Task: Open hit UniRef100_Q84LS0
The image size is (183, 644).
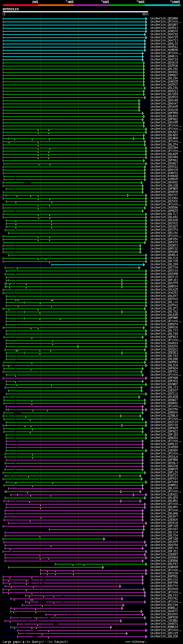Action: coord(164,44)
